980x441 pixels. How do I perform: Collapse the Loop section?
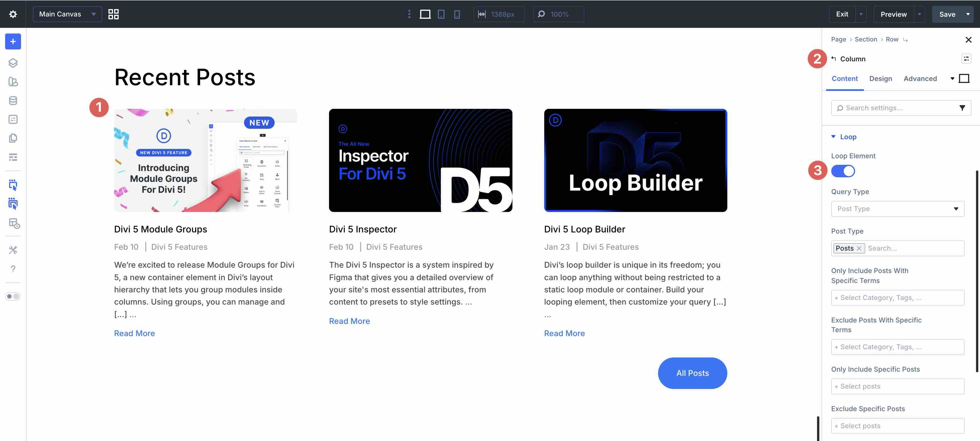(834, 136)
